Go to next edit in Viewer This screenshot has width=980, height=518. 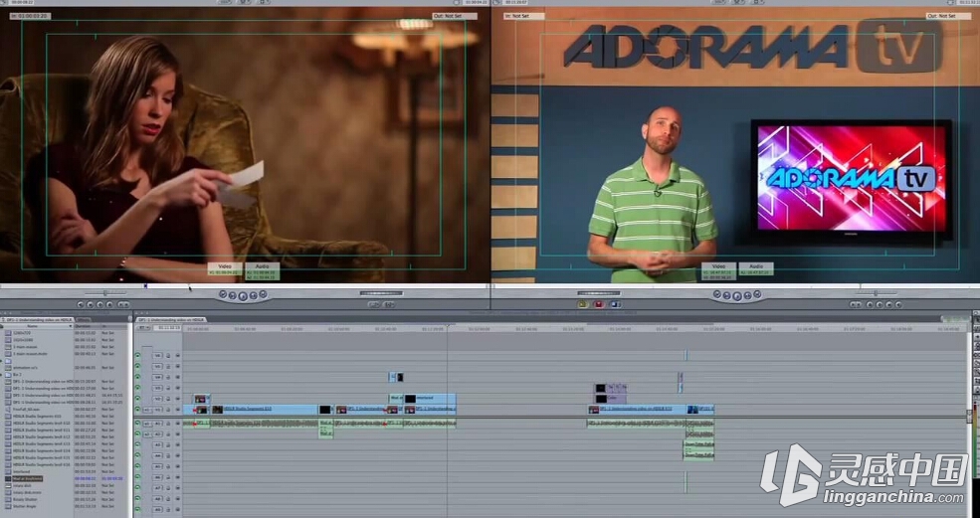click(x=263, y=293)
